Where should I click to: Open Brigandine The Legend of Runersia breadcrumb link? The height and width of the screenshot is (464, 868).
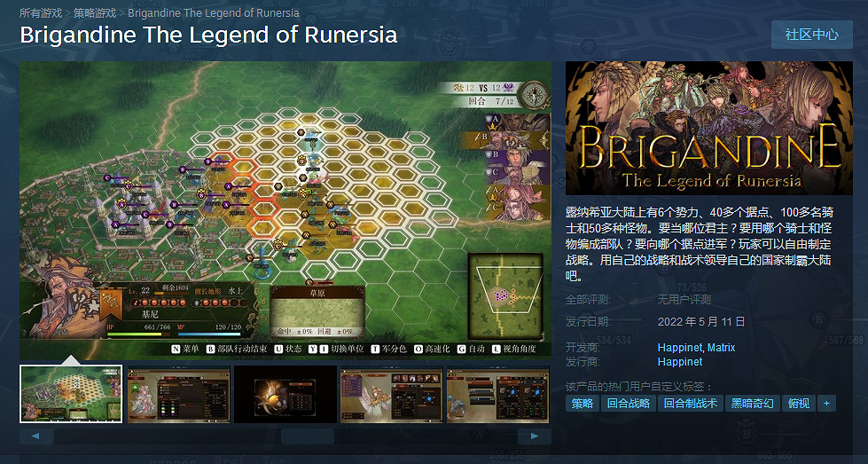(213, 12)
